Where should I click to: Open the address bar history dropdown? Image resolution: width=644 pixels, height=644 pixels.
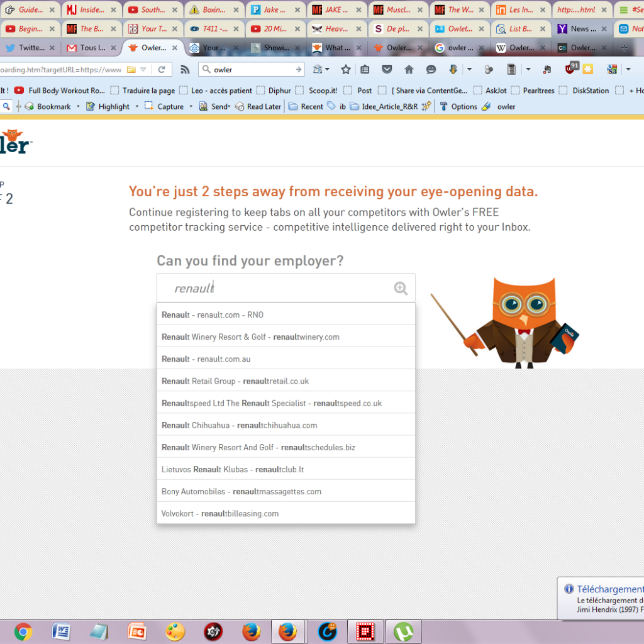click(143, 69)
